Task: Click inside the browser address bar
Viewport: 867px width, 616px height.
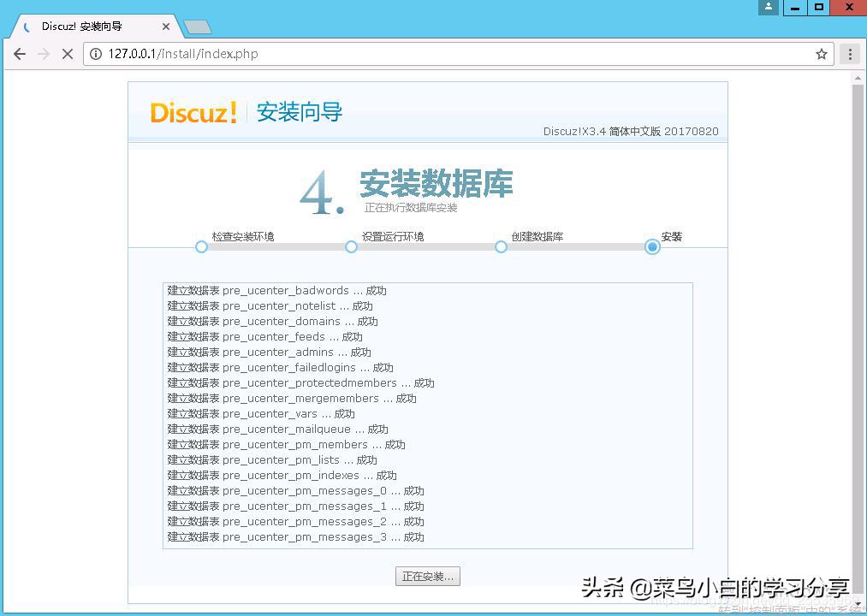Action: point(342,53)
